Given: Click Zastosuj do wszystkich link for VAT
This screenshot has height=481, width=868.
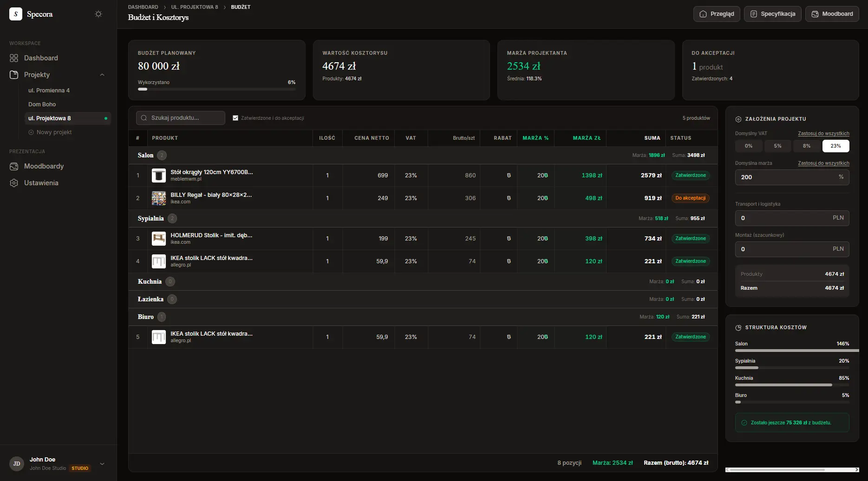Looking at the screenshot, I should pos(823,133).
